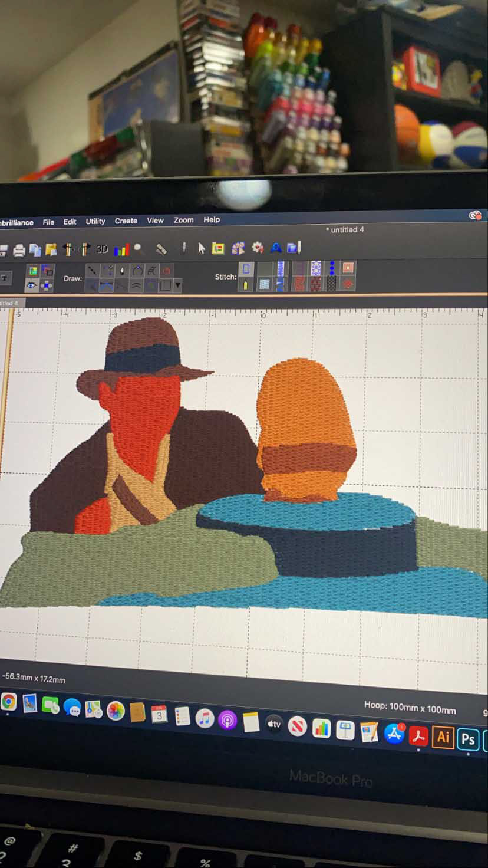Click the blue letter A lettering icon
The width and height of the screenshot is (488, 868).
(x=277, y=248)
